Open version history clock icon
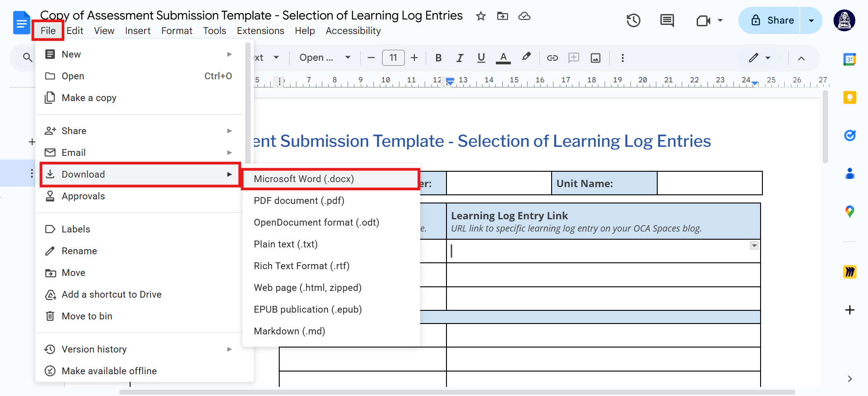The image size is (868, 396). (x=633, y=20)
